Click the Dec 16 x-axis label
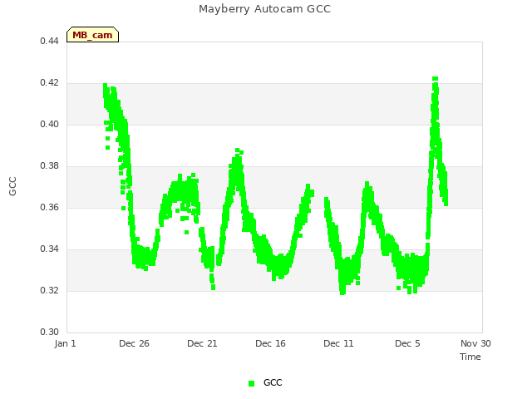The image size is (532, 399). pos(270,343)
